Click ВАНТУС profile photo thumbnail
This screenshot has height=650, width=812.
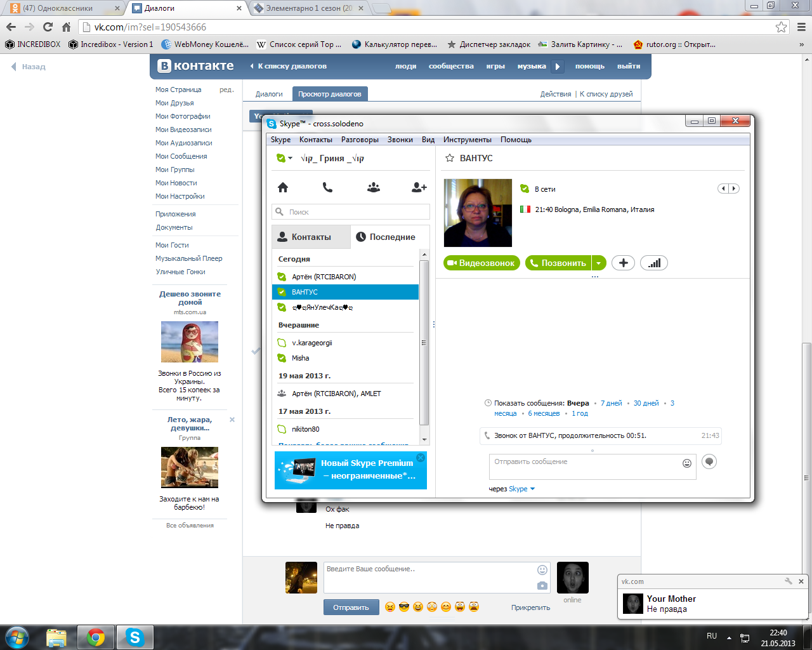click(x=478, y=213)
